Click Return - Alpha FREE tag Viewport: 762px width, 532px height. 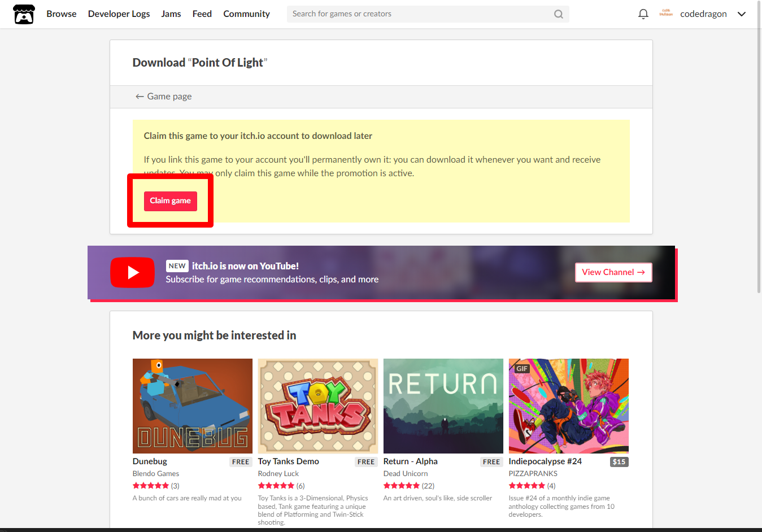coord(491,462)
